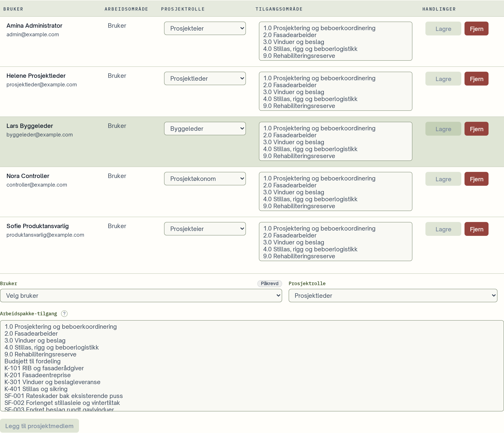Save Lars Byggeleder's changes

[x=443, y=129]
